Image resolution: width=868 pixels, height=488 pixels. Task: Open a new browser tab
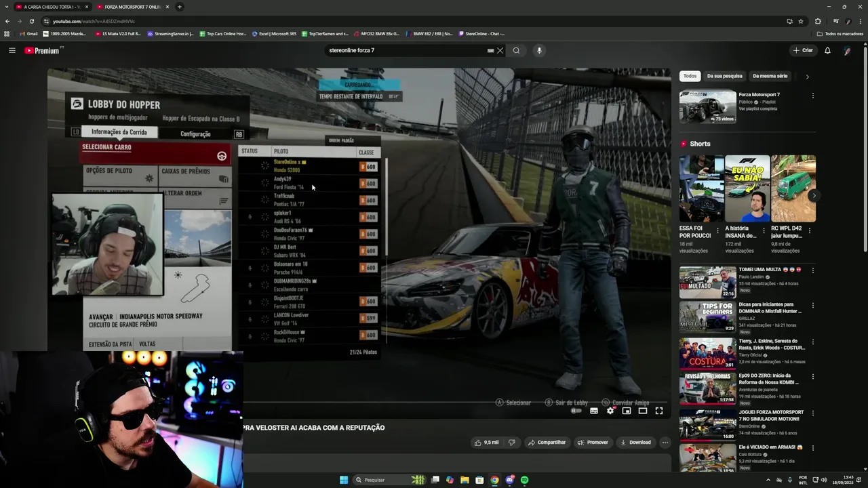point(180,7)
